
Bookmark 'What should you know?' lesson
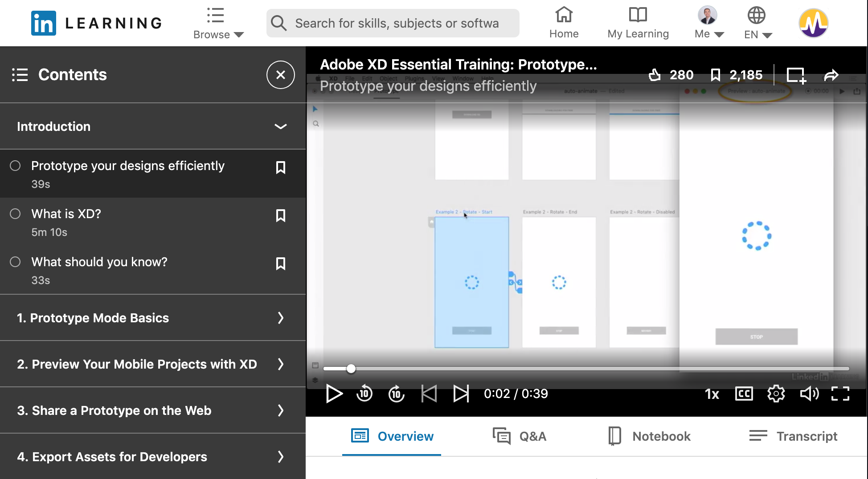click(x=280, y=264)
